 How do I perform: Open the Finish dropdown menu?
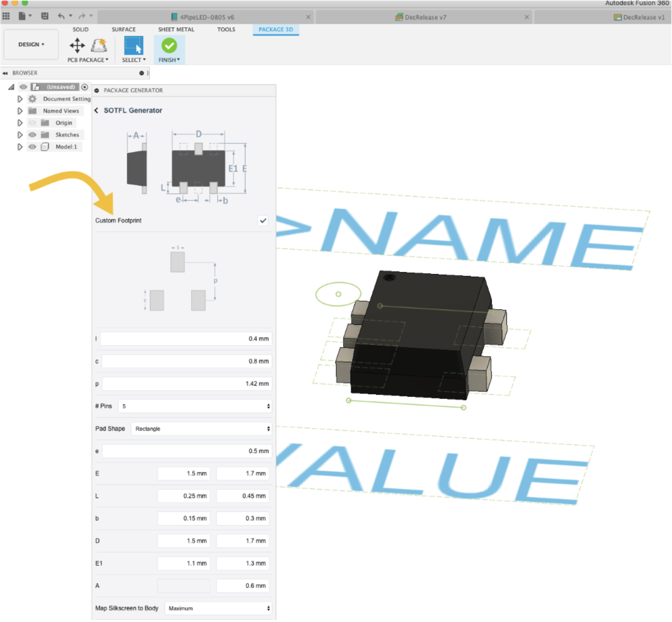pos(169,60)
